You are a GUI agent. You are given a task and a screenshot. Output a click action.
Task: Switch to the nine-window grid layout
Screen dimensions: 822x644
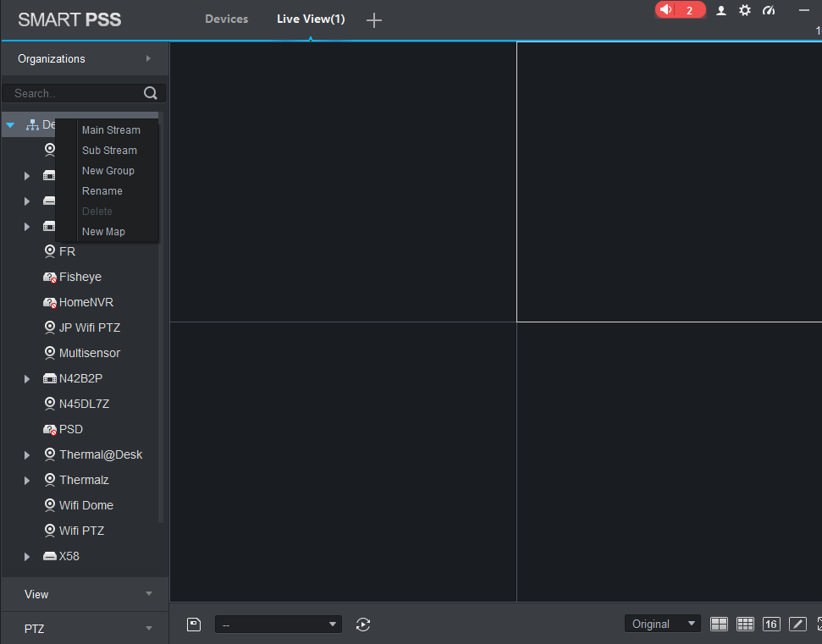tap(745, 624)
